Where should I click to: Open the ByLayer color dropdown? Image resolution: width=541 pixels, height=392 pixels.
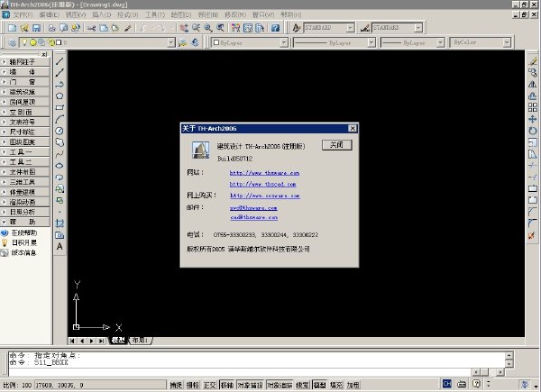click(x=284, y=42)
